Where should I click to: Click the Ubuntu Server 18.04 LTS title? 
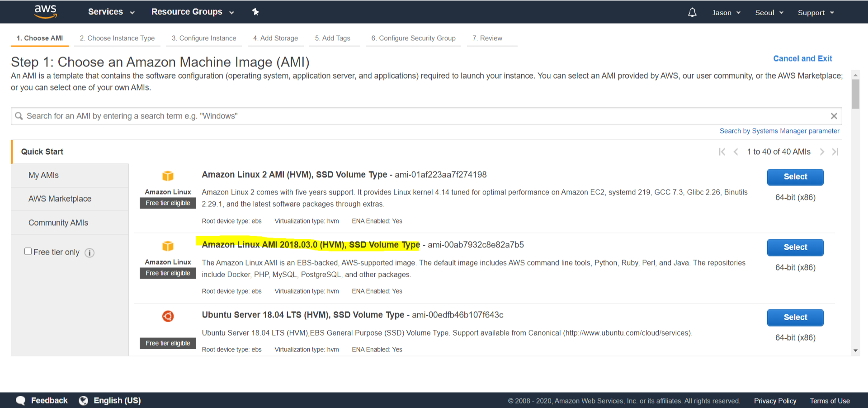coord(303,315)
